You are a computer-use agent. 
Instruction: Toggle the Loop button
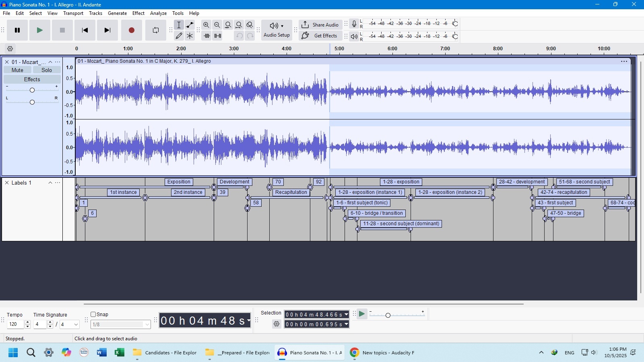(x=156, y=30)
